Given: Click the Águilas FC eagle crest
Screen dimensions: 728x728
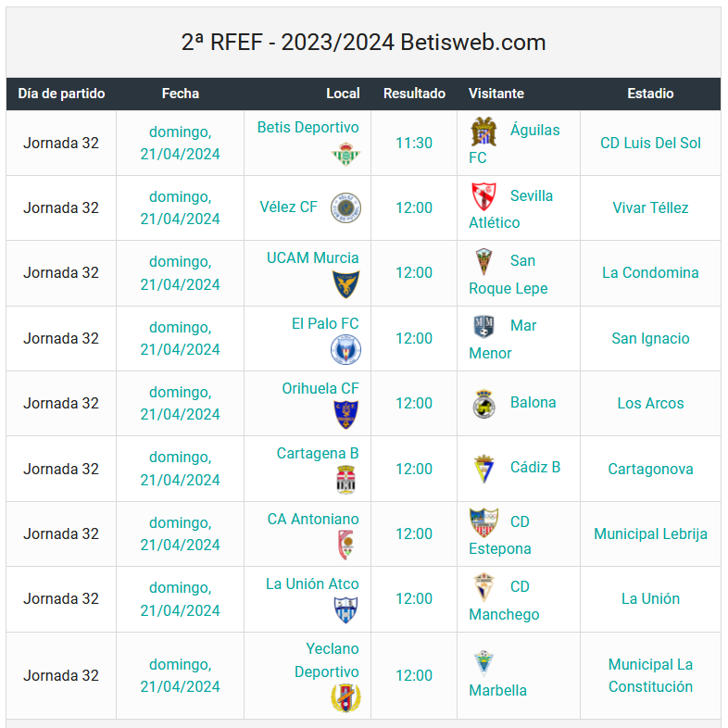Looking at the screenshot, I should [483, 132].
